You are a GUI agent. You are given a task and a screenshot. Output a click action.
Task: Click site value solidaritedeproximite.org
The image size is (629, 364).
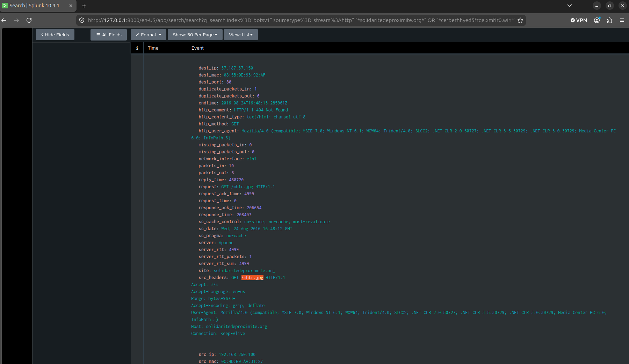(244, 271)
